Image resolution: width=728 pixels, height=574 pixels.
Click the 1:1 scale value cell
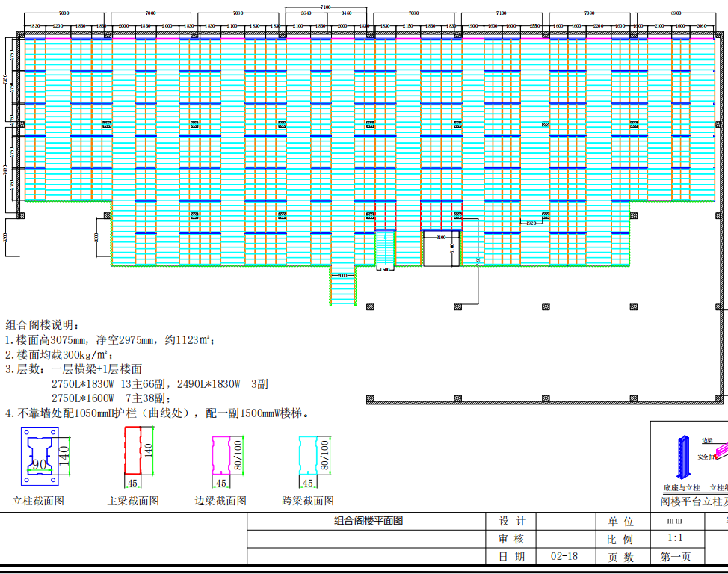[x=674, y=538]
